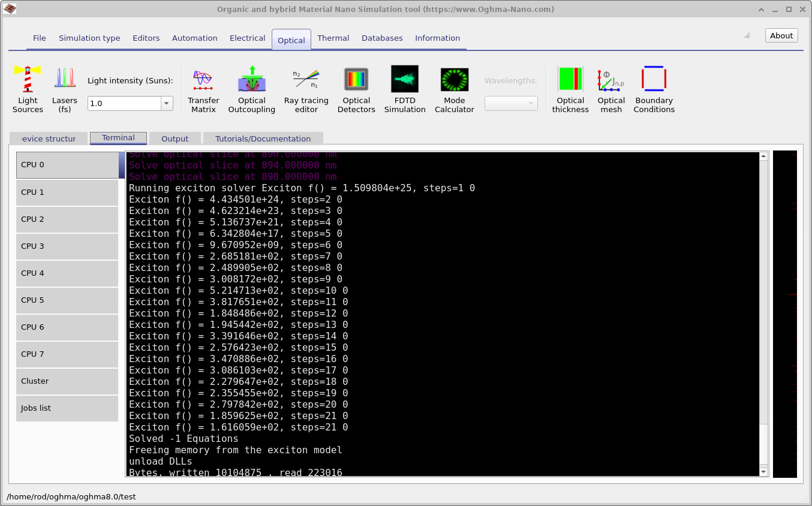
Task: Select CPU 4 in the terminal list
Action: (x=67, y=273)
